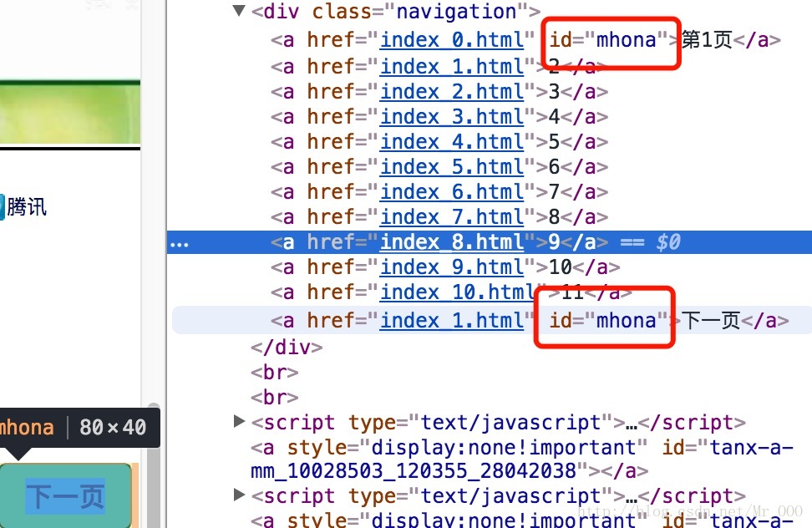Viewport: 812px width, 528px height.
Task: Click the class="navigation" attribute value
Action: [x=456, y=11]
